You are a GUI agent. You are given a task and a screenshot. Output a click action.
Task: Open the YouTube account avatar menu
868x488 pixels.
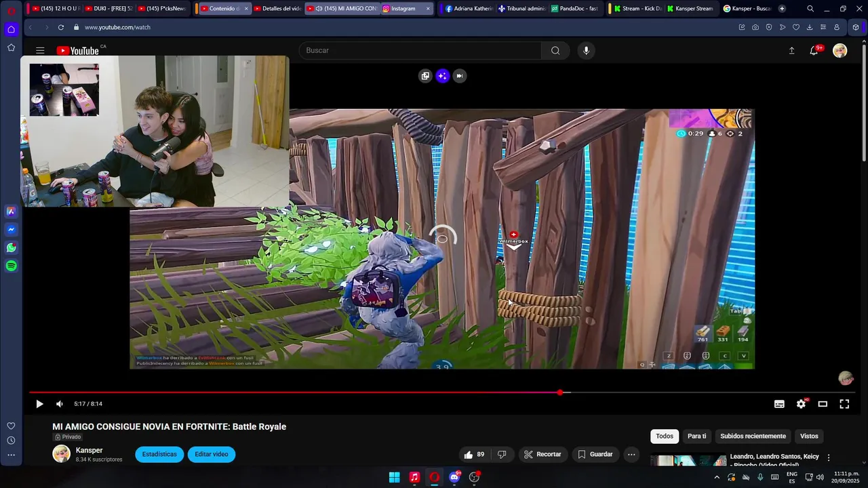point(840,50)
